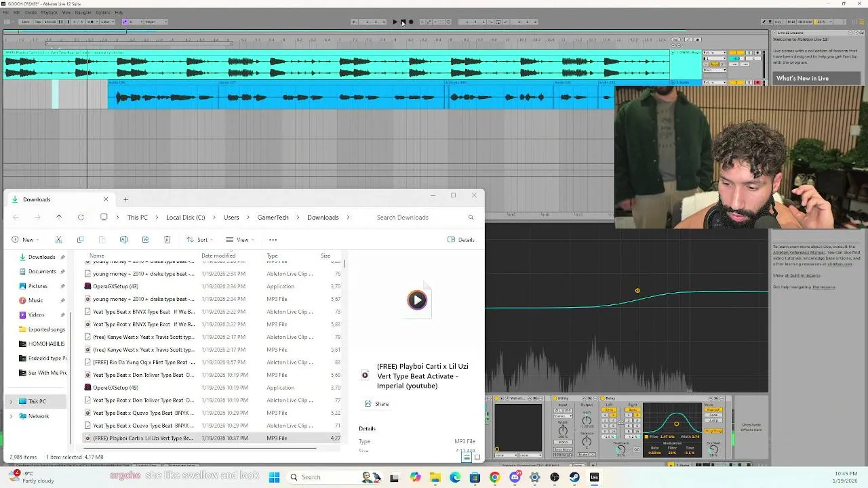
Task: Open the Major scale dropdown
Action: (155, 22)
